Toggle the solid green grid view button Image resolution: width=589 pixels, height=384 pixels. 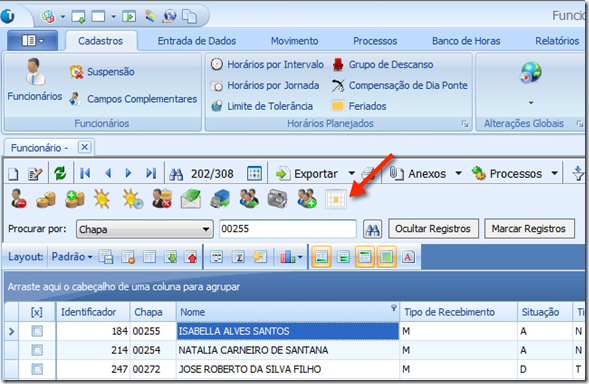click(387, 257)
